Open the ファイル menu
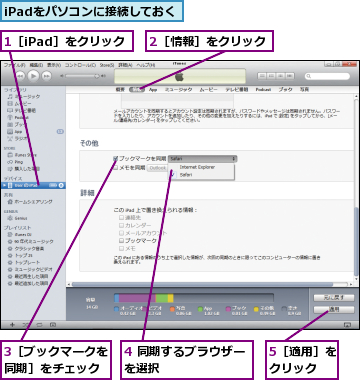Screen dimensions: 360x380 [14, 65]
